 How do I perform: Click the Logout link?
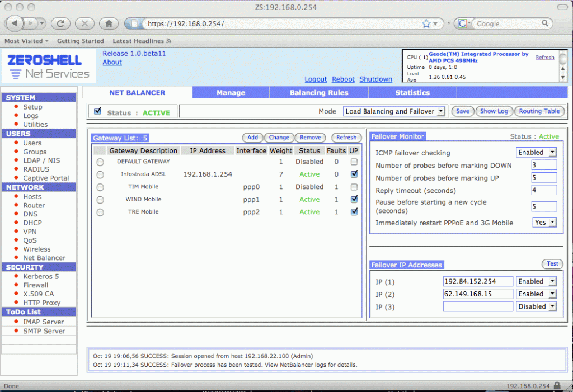point(316,79)
